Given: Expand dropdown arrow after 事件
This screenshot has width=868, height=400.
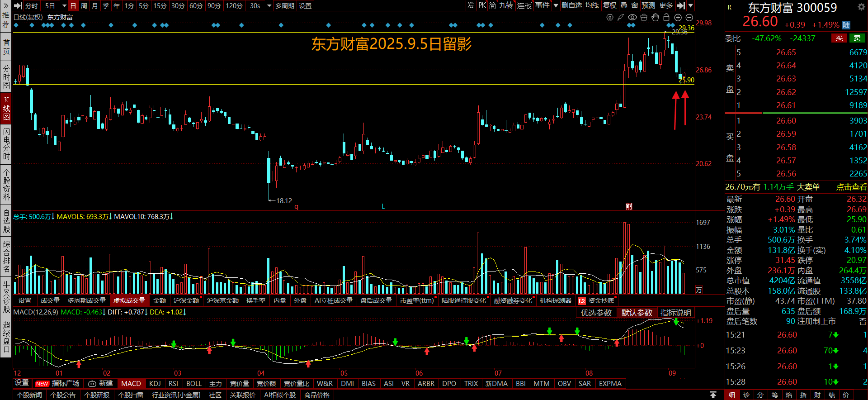Looking at the screenshot, I should click(556, 5).
